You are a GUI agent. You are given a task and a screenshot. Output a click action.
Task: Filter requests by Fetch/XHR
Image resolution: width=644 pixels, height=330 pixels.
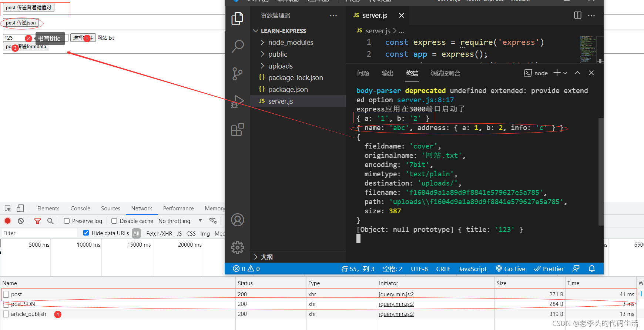[x=159, y=233]
